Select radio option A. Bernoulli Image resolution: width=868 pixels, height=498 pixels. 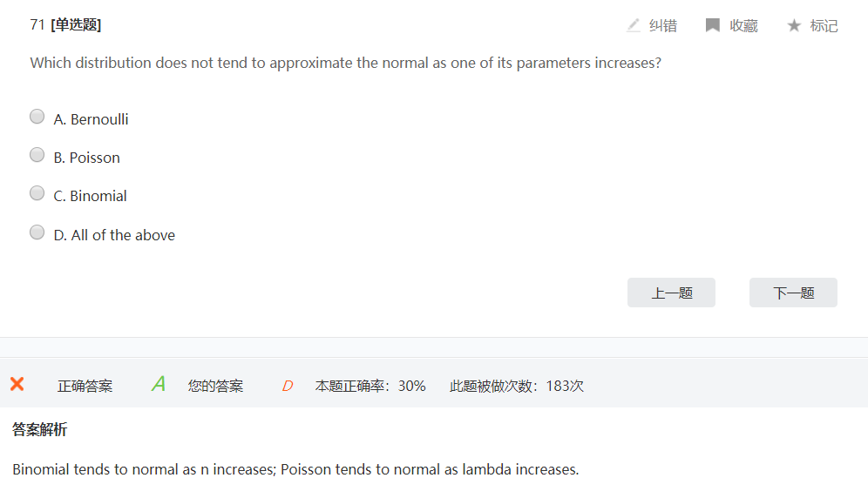[37, 116]
